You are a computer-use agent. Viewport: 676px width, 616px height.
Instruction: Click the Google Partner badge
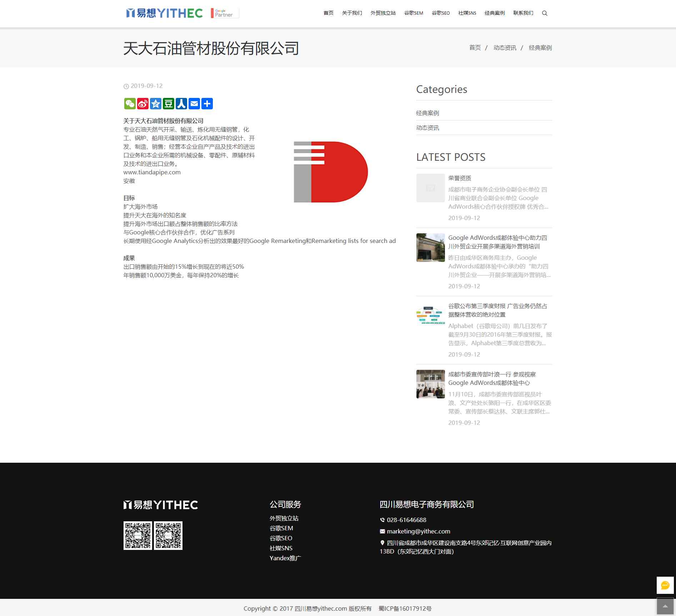click(x=224, y=13)
